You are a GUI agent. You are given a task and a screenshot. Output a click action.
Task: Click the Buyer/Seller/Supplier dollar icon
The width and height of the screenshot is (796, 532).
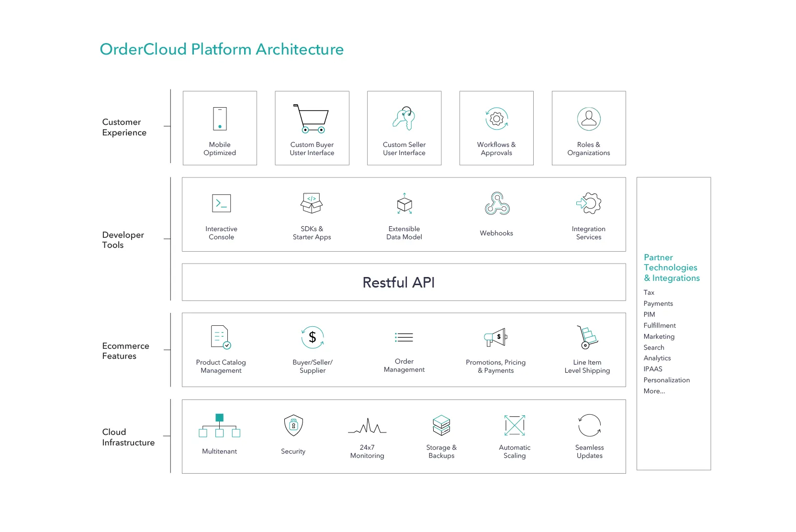click(313, 337)
